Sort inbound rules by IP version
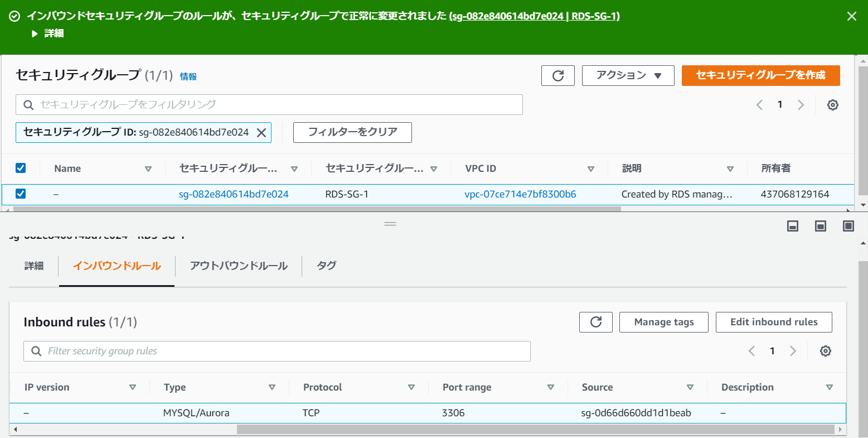868x438 pixels. point(133,387)
